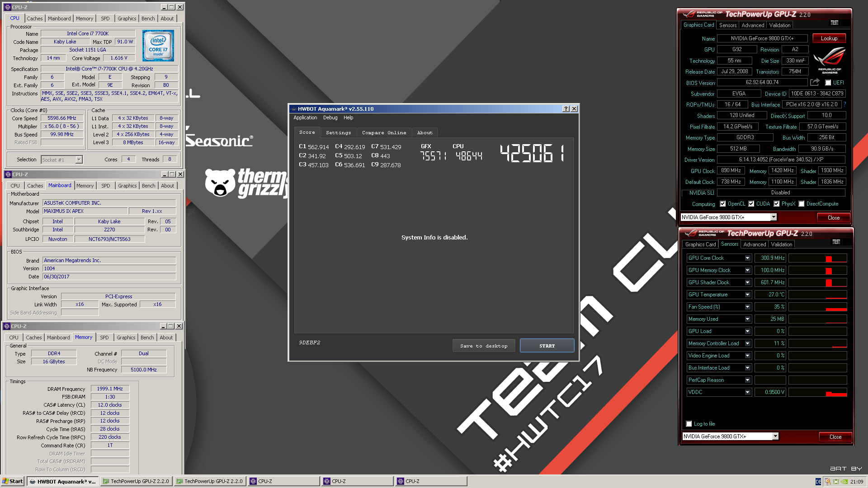Expand the GPU Memory Clock sensor dropdown
868x488 pixels.
pyautogui.click(x=748, y=270)
